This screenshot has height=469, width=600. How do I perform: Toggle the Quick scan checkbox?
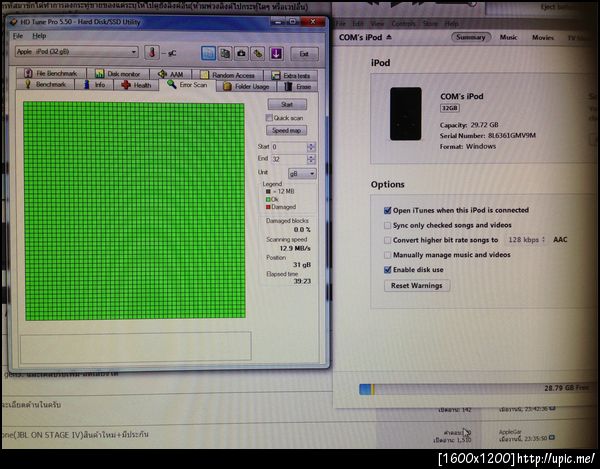click(269, 117)
